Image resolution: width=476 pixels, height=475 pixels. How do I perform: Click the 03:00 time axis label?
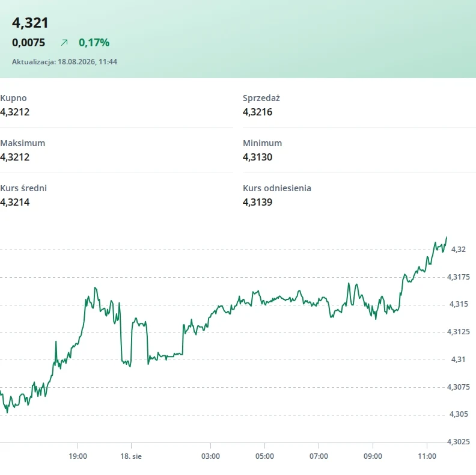pyautogui.click(x=210, y=456)
